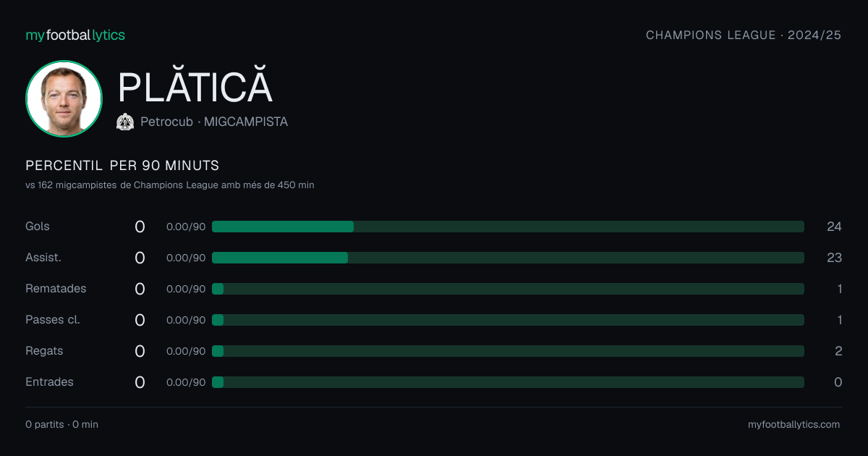This screenshot has width=868, height=456.
Task: Select the Petrocub team name
Action: tap(166, 122)
